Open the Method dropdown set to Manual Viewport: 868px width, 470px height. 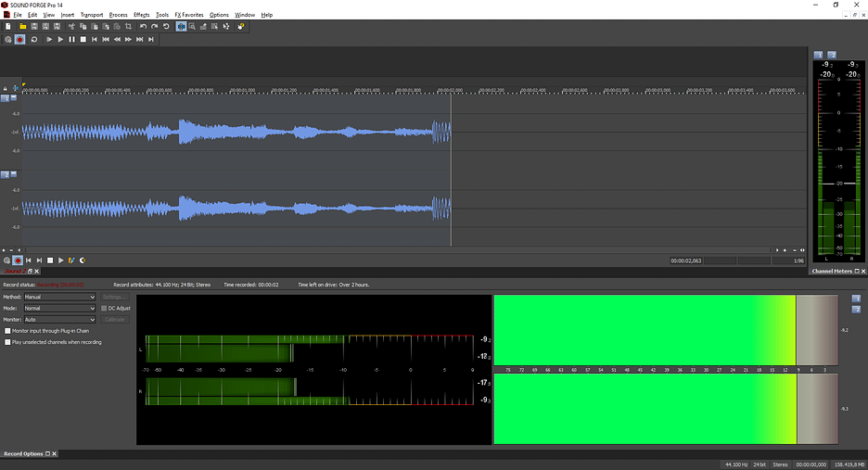tap(58, 297)
